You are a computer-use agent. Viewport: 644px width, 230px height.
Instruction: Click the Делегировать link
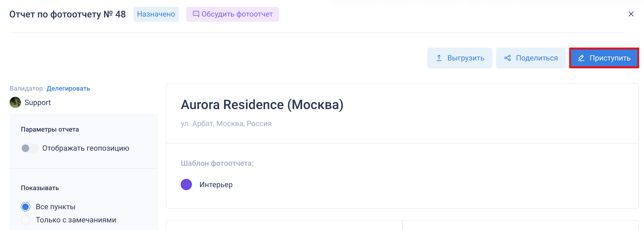[x=68, y=88]
